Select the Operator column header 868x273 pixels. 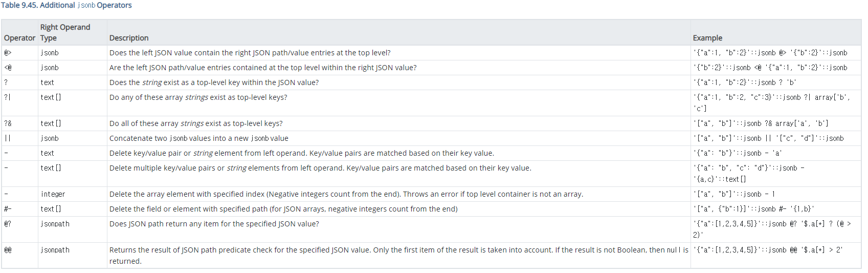click(x=19, y=38)
